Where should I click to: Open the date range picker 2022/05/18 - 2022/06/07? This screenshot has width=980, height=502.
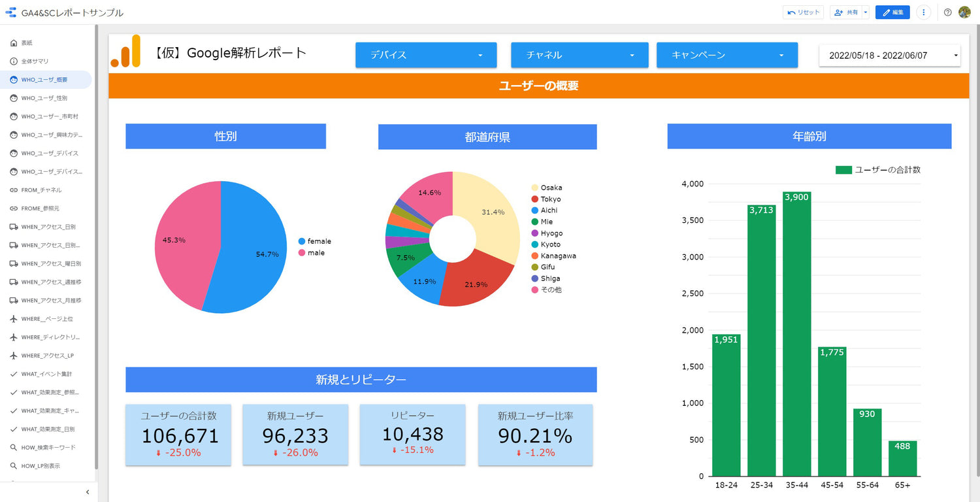[889, 56]
